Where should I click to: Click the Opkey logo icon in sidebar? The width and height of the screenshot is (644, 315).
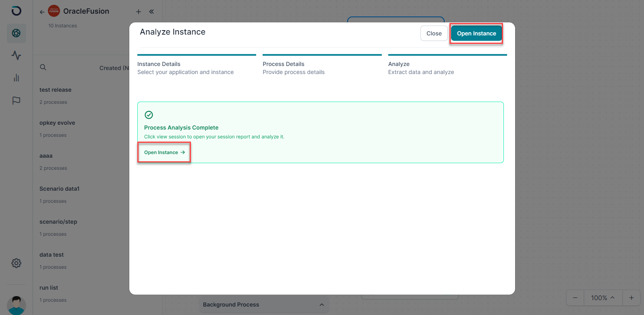coord(16,11)
